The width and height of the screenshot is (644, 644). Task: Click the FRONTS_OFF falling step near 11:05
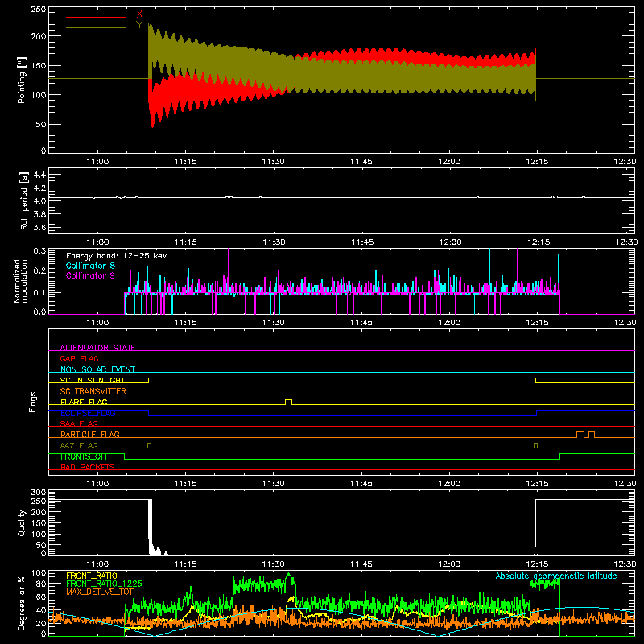point(125,456)
